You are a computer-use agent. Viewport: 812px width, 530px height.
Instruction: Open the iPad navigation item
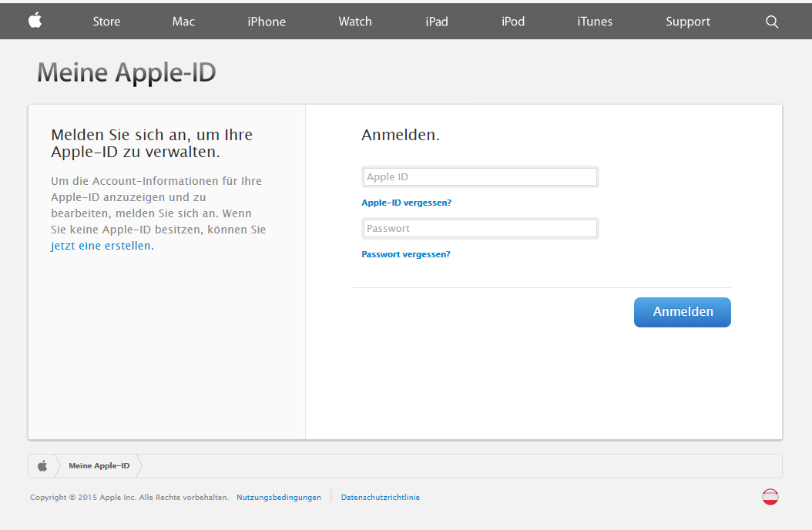coord(437,22)
